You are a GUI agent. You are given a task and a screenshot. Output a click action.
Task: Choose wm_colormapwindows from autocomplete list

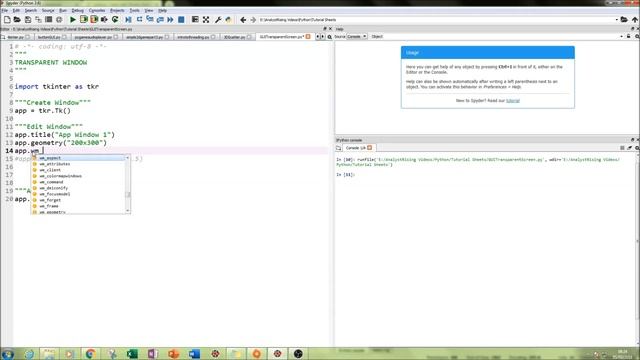(x=79, y=176)
